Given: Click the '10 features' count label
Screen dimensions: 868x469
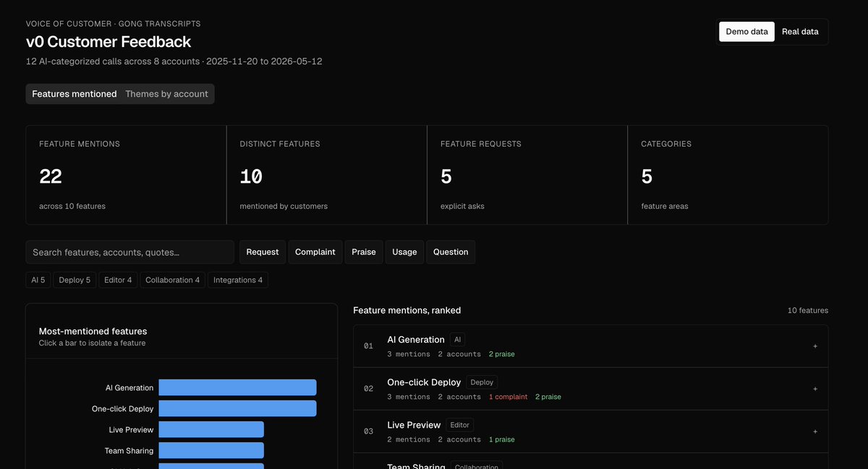Looking at the screenshot, I should pos(808,311).
